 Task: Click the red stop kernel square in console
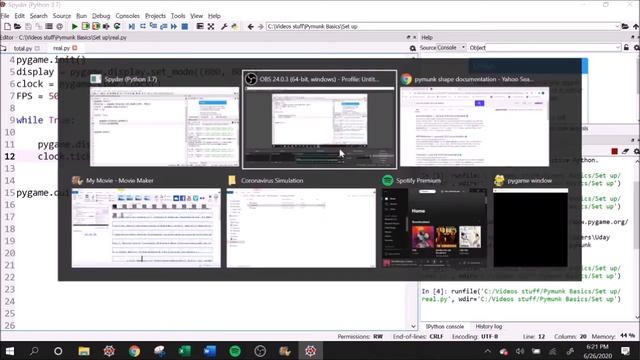click(x=615, y=151)
